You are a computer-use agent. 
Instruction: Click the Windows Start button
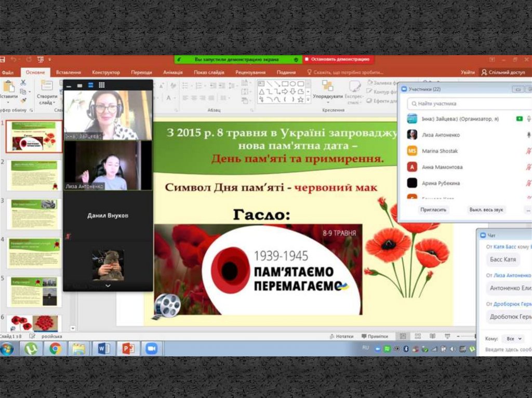tap(7, 349)
